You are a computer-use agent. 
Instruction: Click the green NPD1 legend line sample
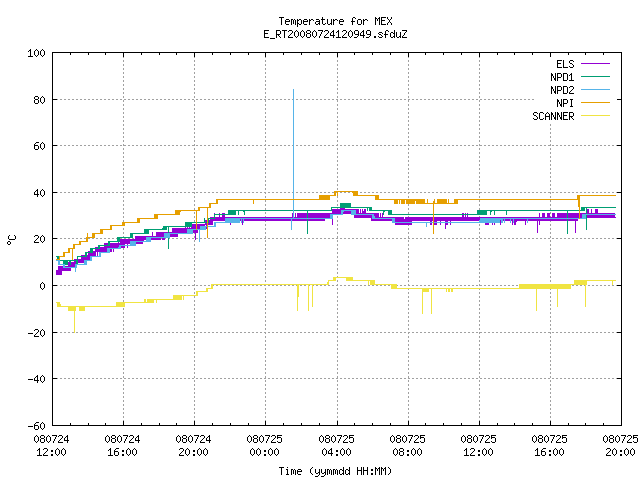tap(595, 77)
